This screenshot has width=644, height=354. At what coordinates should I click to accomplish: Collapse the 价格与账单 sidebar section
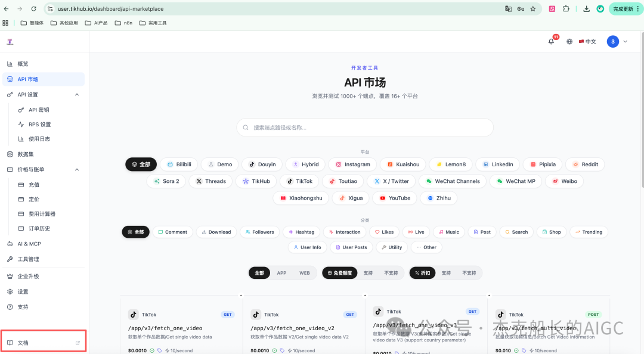(x=77, y=170)
